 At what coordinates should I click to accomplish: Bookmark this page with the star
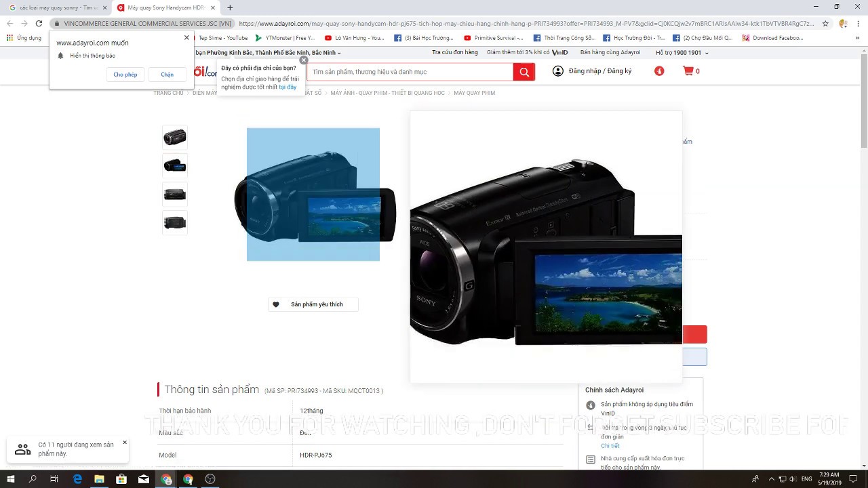coord(825,23)
